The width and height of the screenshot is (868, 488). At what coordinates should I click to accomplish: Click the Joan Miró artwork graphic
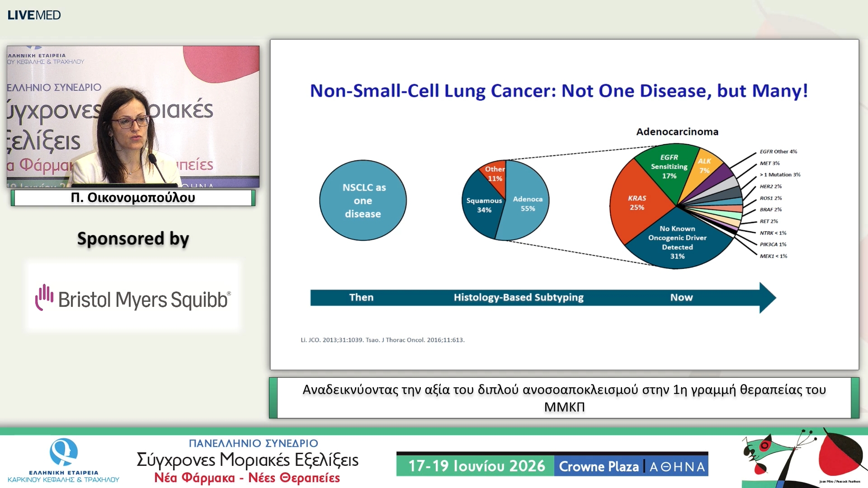(x=804, y=457)
